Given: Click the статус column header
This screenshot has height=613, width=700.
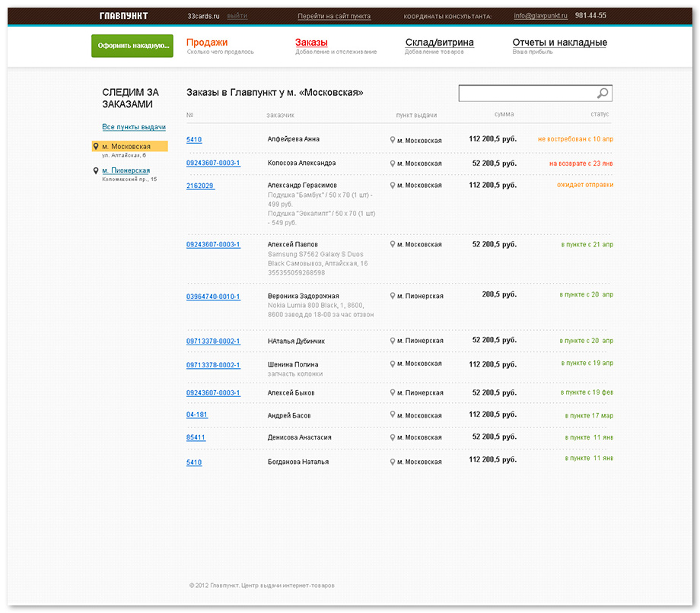Looking at the screenshot, I should [x=600, y=114].
